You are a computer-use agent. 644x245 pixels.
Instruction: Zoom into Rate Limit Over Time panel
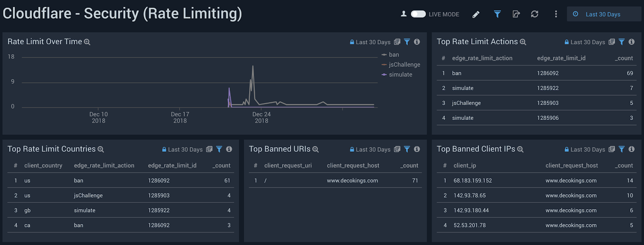coord(87,42)
